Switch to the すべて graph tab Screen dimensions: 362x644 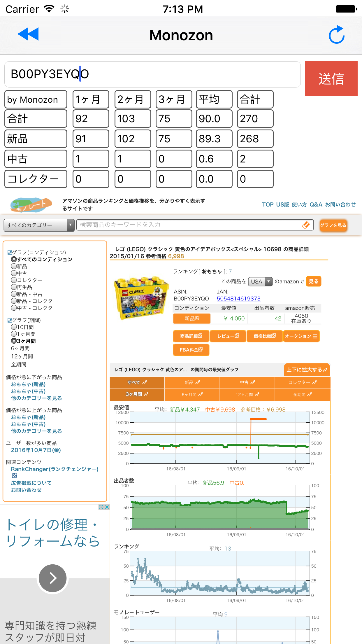(137, 382)
